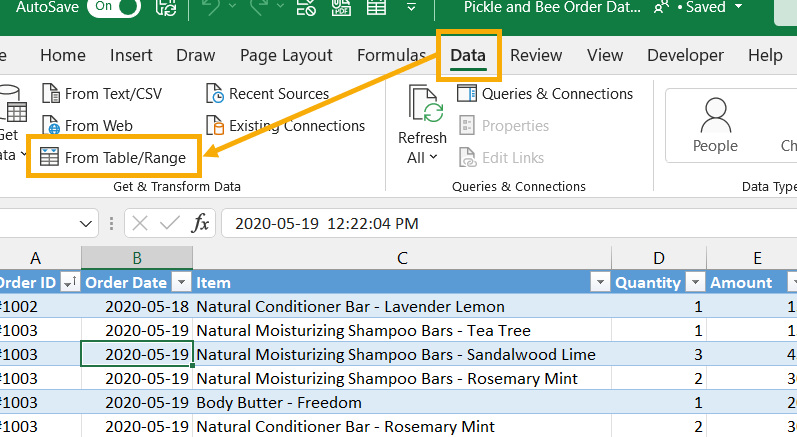Open the Undo history dropdown arrow
Image resolution: width=797 pixels, height=437 pixels.
(233, 6)
